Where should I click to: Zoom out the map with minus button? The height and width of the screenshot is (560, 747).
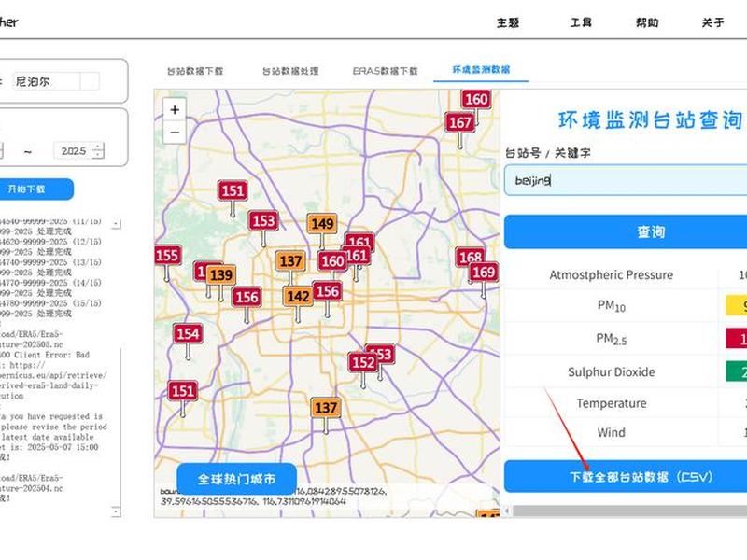[x=175, y=133]
